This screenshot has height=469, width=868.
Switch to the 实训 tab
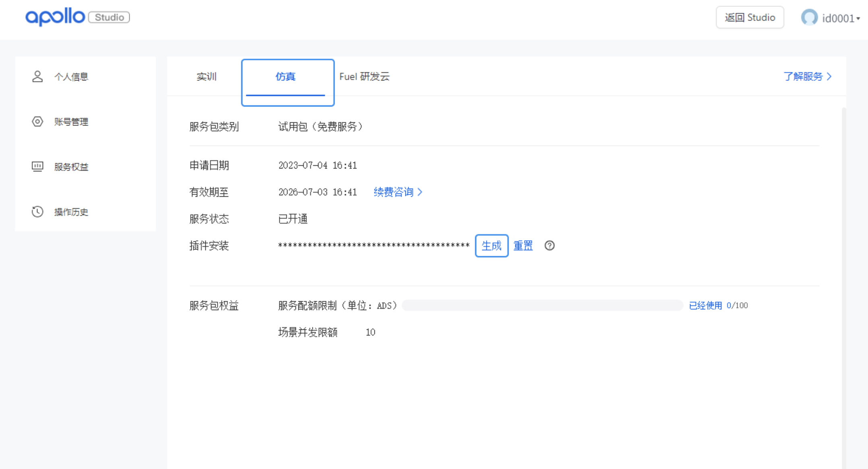point(206,76)
